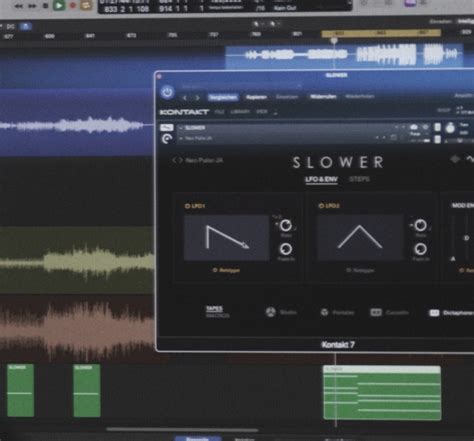Click the yellow cycle range in the ruler
Screen dimensions: 474x441
click(x=381, y=33)
